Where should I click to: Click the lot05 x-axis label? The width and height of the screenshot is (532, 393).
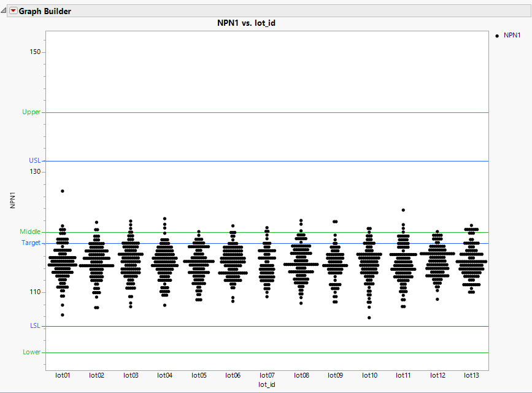click(199, 375)
